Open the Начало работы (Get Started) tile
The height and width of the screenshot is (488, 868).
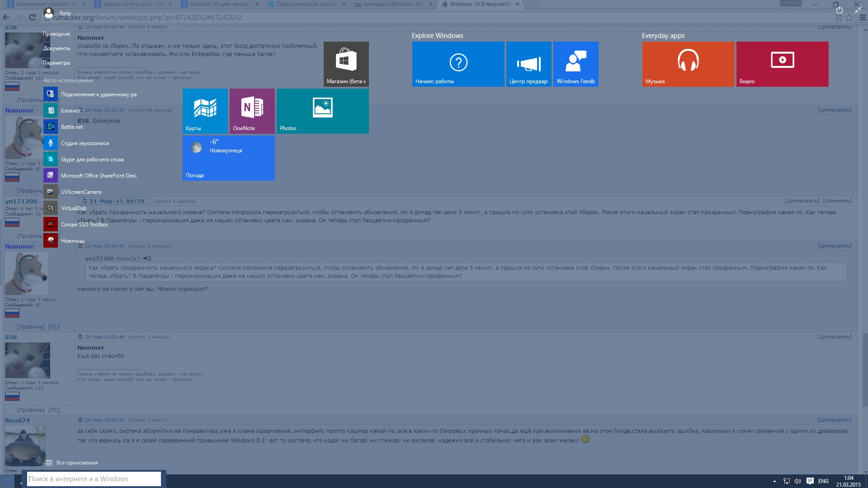coord(458,64)
